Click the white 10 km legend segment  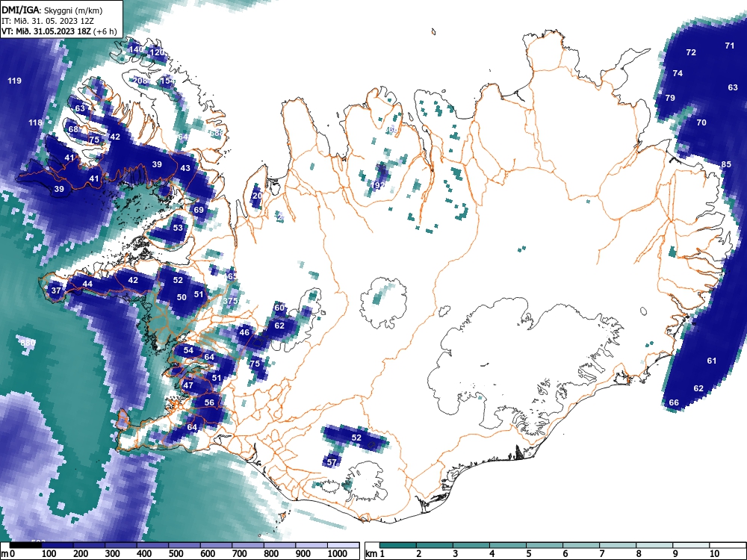[x=728, y=545]
